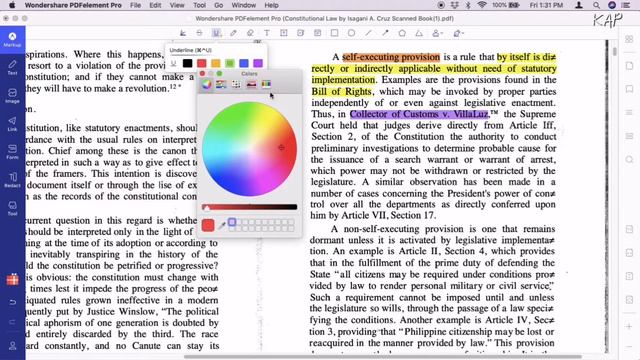Select the triangle connected-lines tool
Viewport: 640px width, 360px height.
tap(419, 33)
